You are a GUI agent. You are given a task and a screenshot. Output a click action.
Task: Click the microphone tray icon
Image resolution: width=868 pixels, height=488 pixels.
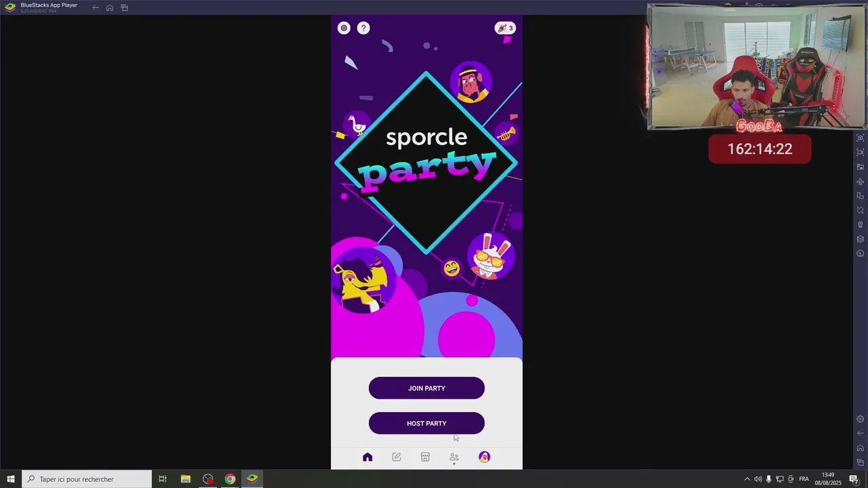(769, 479)
